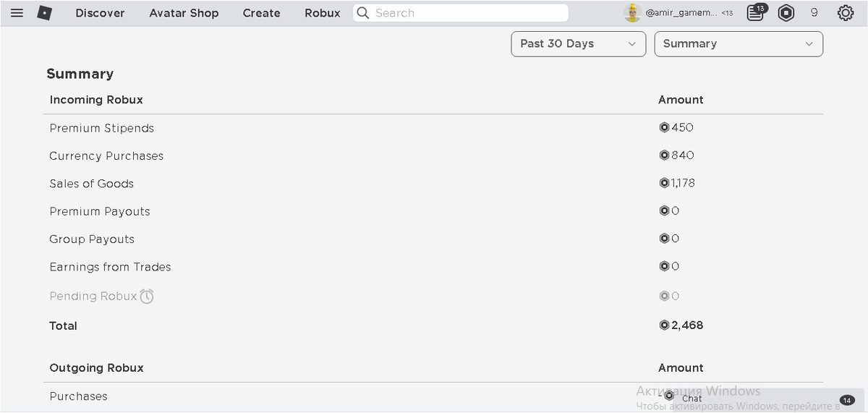Click the Incoming Robux column header

click(96, 100)
